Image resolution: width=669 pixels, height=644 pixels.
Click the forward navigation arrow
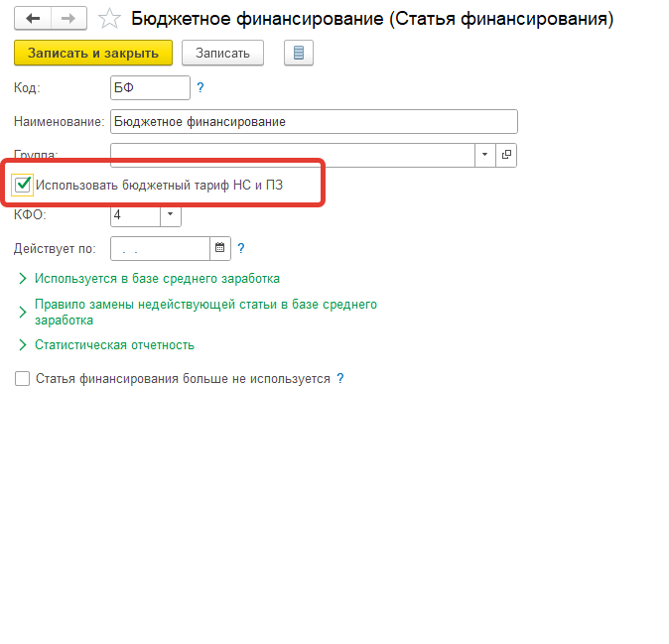pos(68,18)
